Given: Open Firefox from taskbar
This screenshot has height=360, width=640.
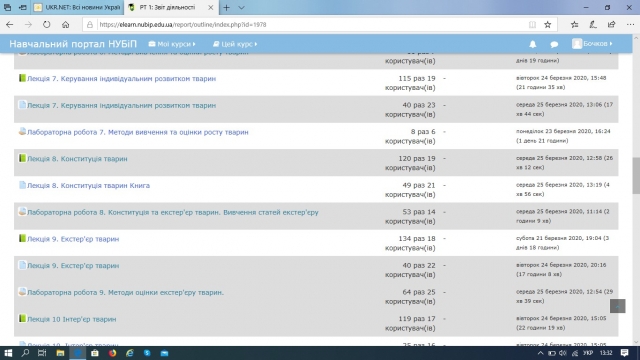Looking at the screenshot, I should (112, 353).
